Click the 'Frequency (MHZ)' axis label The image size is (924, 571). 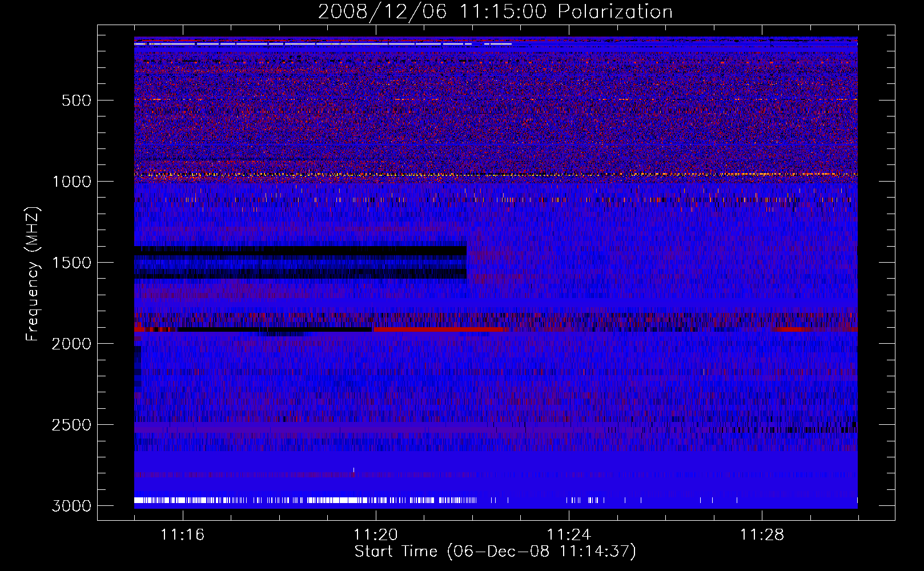pos(33,274)
